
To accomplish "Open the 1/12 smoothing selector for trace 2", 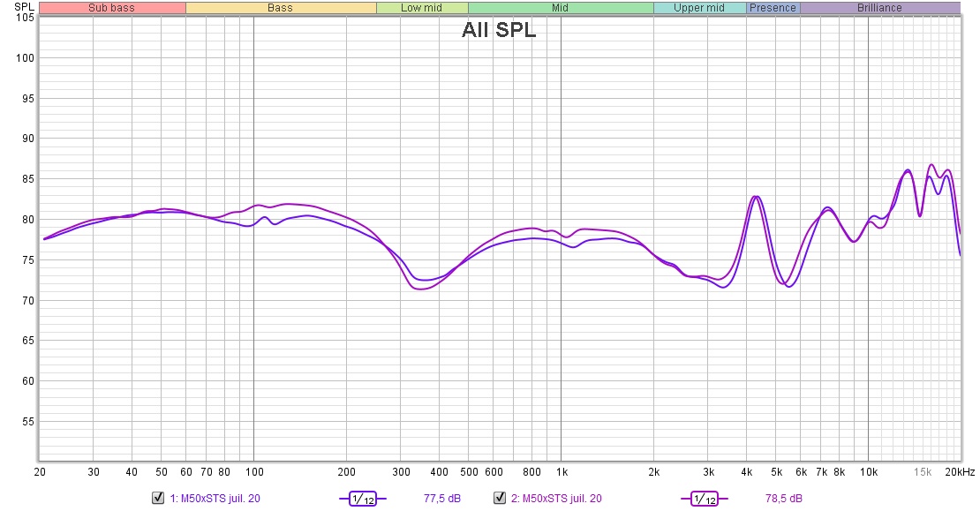I will [705, 499].
